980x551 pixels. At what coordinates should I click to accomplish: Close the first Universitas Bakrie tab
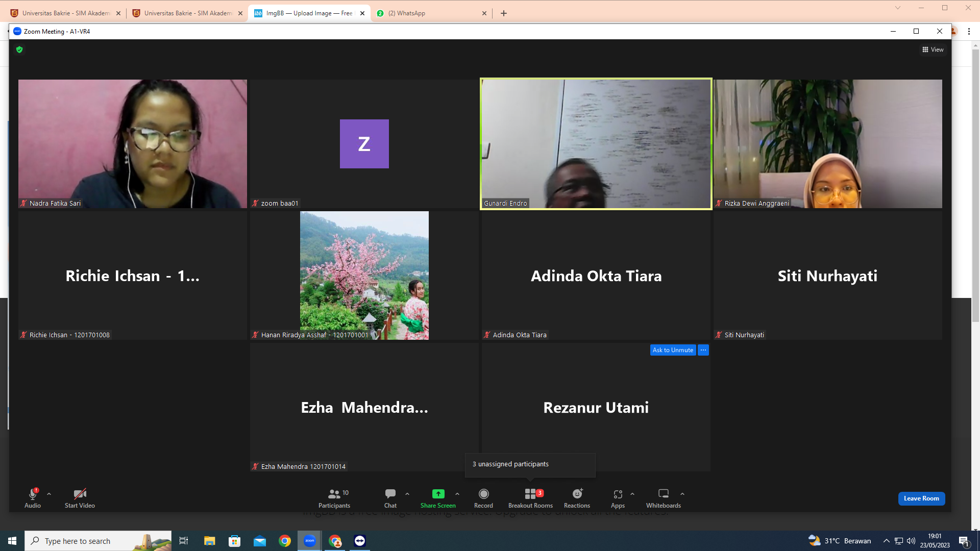tap(118, 13)
